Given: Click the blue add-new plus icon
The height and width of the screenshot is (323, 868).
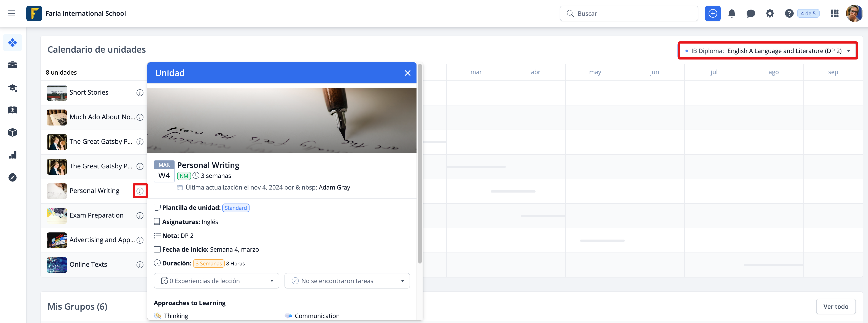Looking at the screenshot, I should [x=712, y=13].
